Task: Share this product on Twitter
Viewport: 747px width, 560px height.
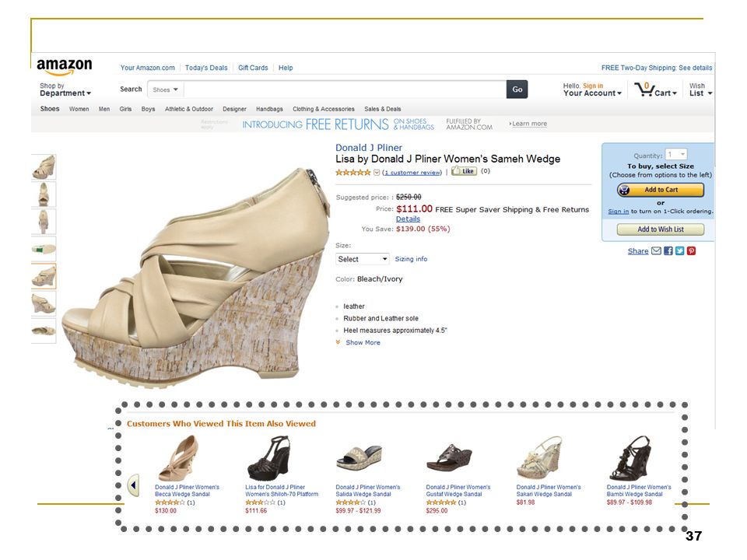Action: pyautogui.click(x=679, y=251)
